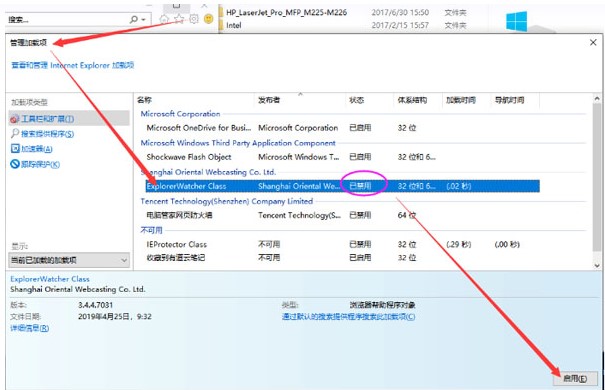Sort by 加载时间 column header

point(466,100)
